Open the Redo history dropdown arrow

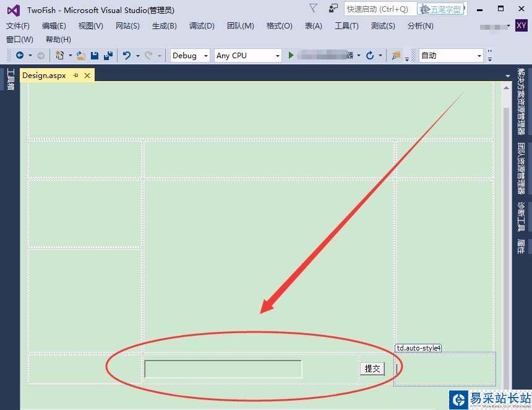tap(159, 55)
